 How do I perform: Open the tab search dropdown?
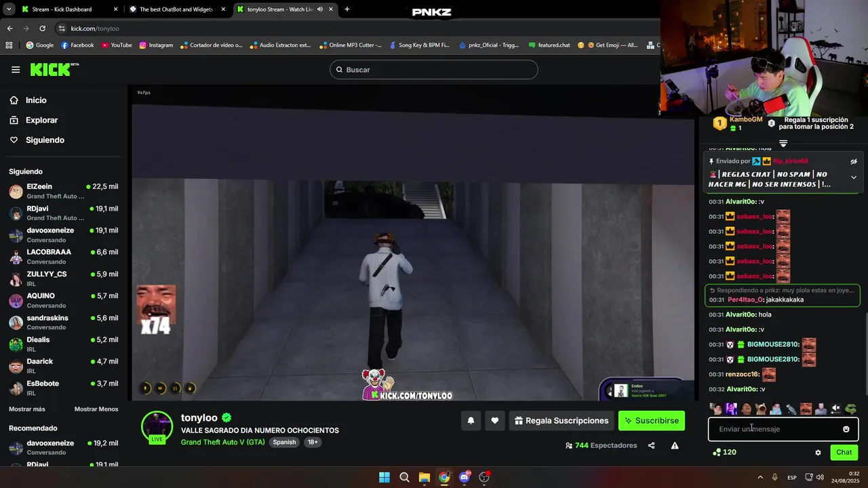[x=8, y=9]
